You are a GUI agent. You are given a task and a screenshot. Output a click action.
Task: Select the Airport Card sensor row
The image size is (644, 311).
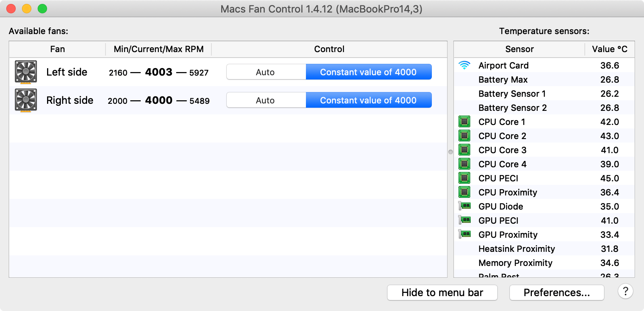(x=544, y=65)
